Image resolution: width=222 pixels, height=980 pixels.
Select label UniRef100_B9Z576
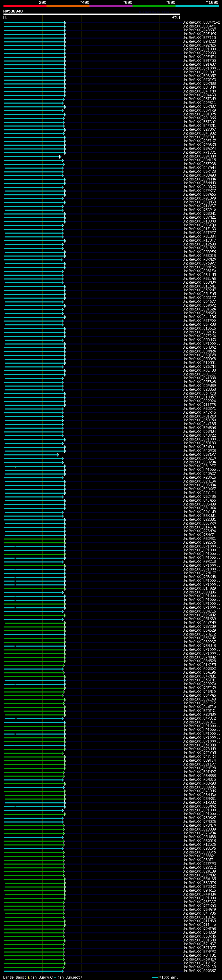coord(199,543)
